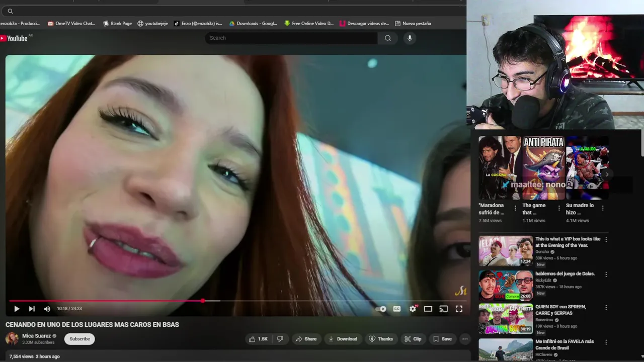Open menu for VIP box video
Image resolution: width=644 pixels, height=362 pixels.
click(606, 240)
